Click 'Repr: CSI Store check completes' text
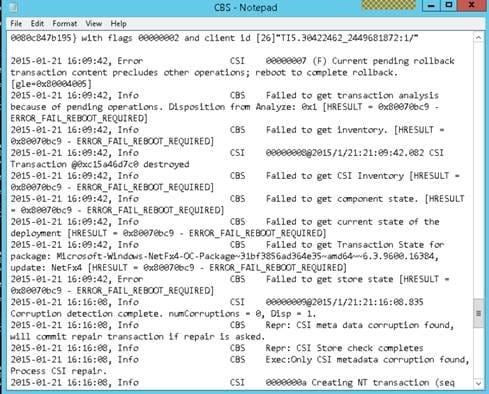Viewport: 489px width, 394px height. 344,348
